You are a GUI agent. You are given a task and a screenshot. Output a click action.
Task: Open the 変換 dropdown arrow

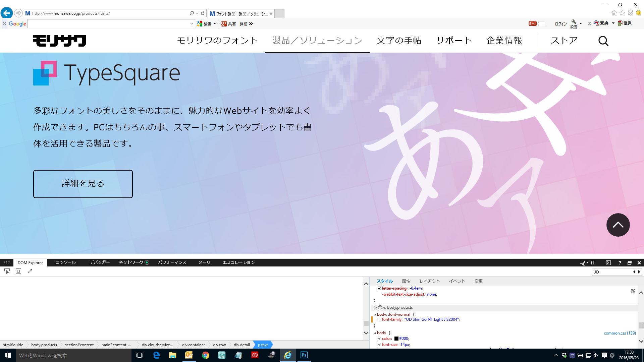click(613, 23)
